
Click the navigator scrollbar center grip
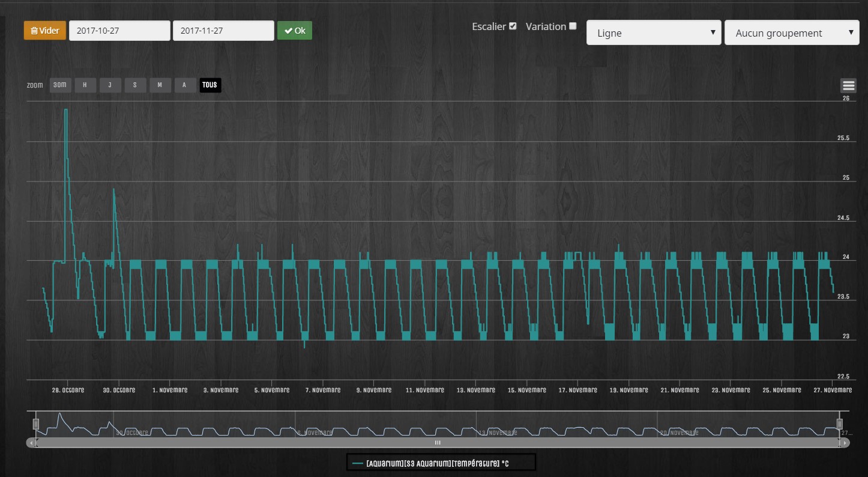point(438,443)
